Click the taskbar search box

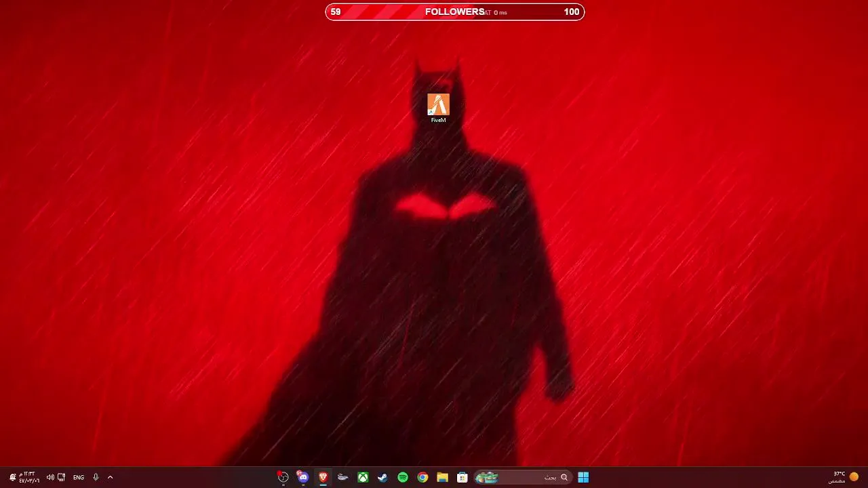(x=522, y=477)
